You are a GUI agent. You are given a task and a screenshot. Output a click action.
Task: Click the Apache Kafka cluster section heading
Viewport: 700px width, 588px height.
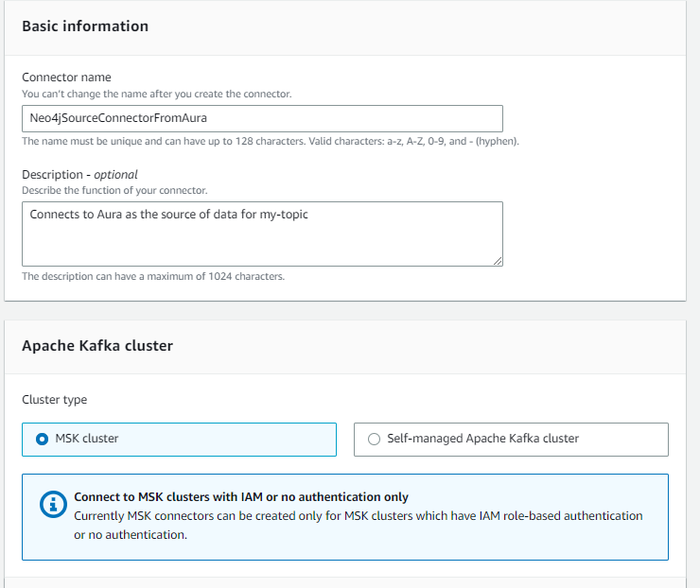[97, 346]
